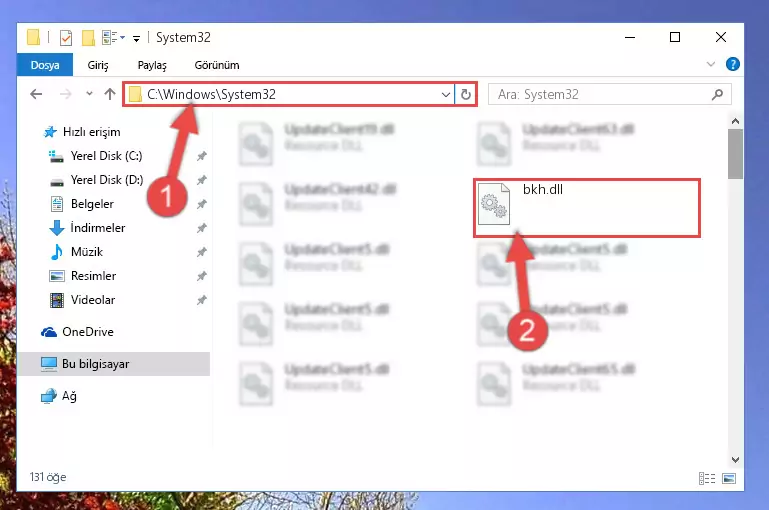Click pin icon next to Yerel Disk (D:)
Screen dimensions: 769x510
point(202,180)
